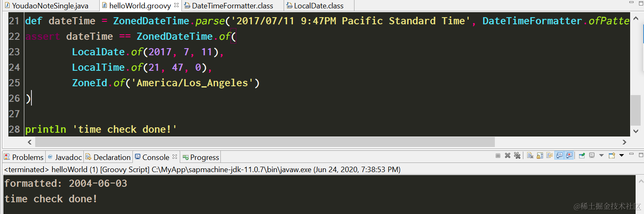The width and height of the screenshot is (644, 214).
Task: Terminate the running console process
Action: tap(498, 155)
